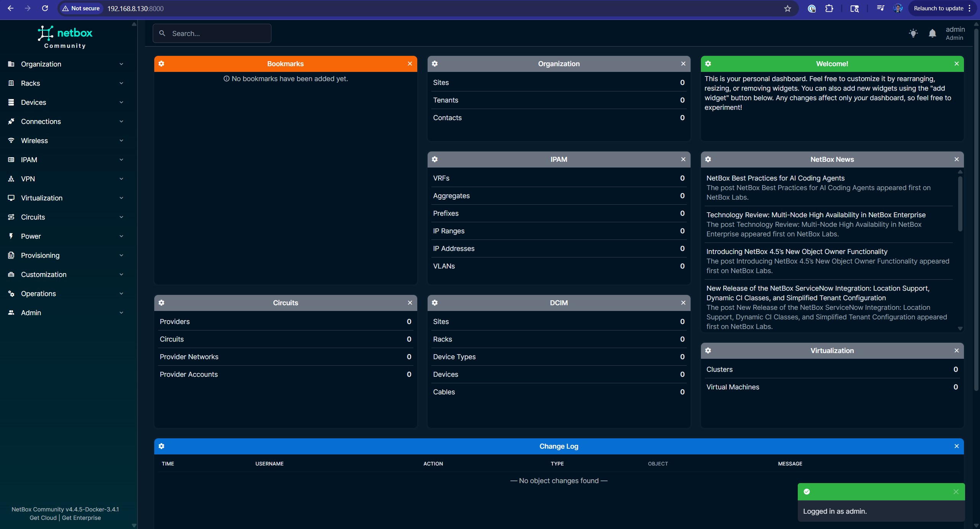Dismiss the 'Logged in as admin' notification
The height and width of the screenshot is (529, 980).
[956, 492]
